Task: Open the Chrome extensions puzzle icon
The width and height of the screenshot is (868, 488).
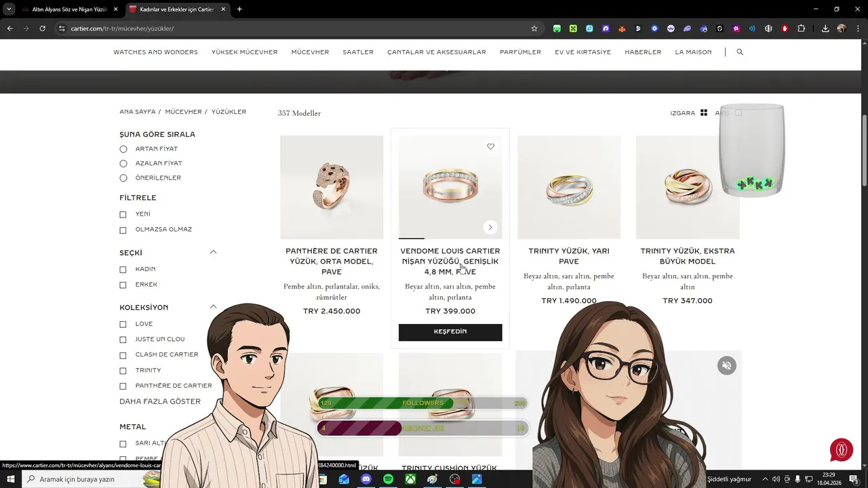Action: [802, 28]
